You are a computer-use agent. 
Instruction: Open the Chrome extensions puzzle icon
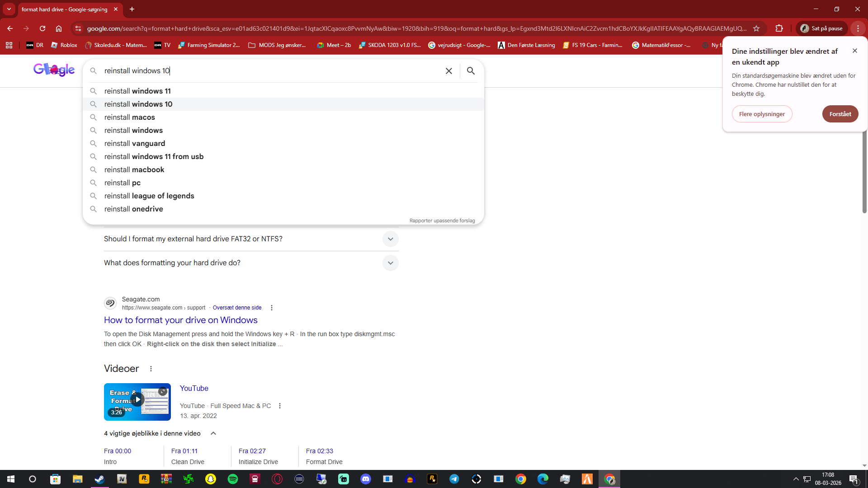pyautogui.click(x=779, y=28)
